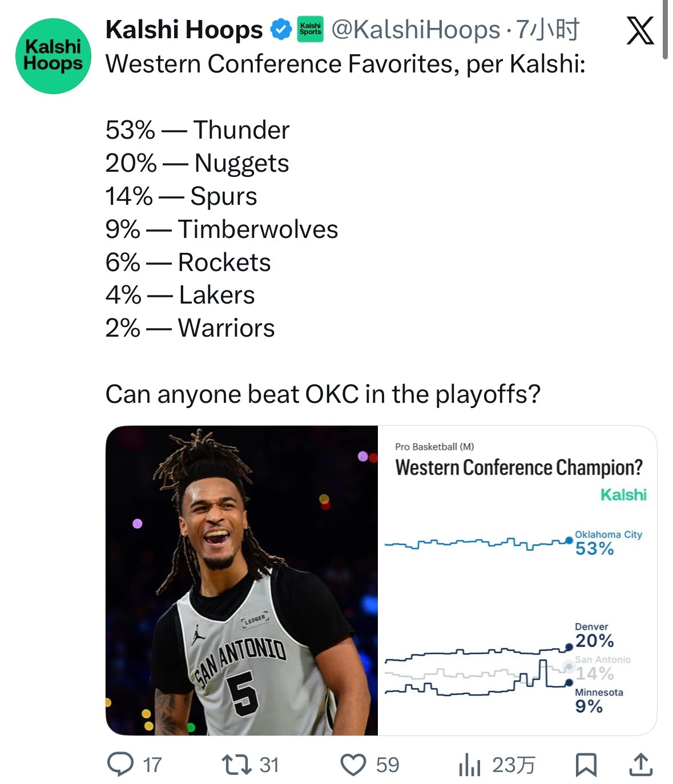
Task: Open the Western Conference Champion chart image
Action: click(x=517, y=580)
